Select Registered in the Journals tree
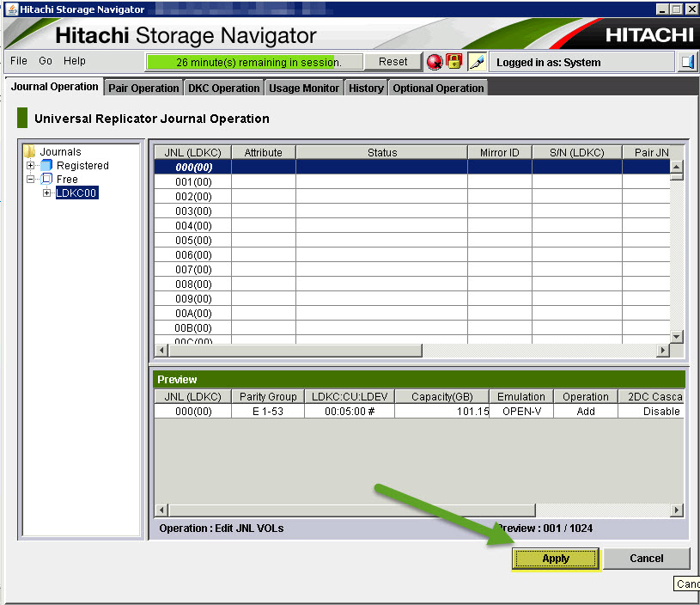Image resolution: width=700 pixels, height=605 pixels. pyautogui.click(x=82, y=165)
